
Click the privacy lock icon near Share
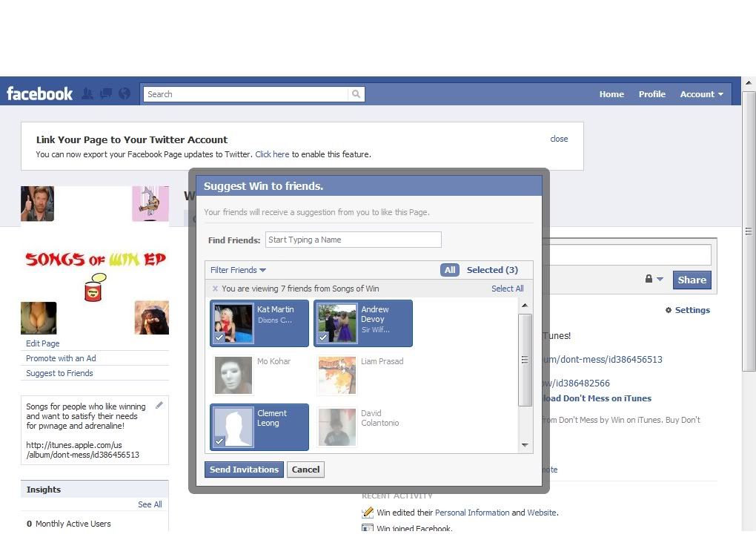[x=649, y=279]
